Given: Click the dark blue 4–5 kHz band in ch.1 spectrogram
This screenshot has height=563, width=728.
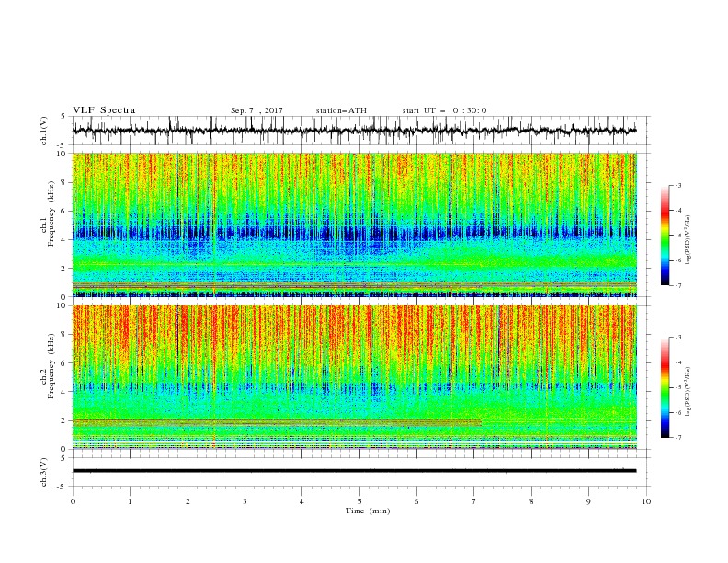Looking at the screenshot, I should (354, 232).
